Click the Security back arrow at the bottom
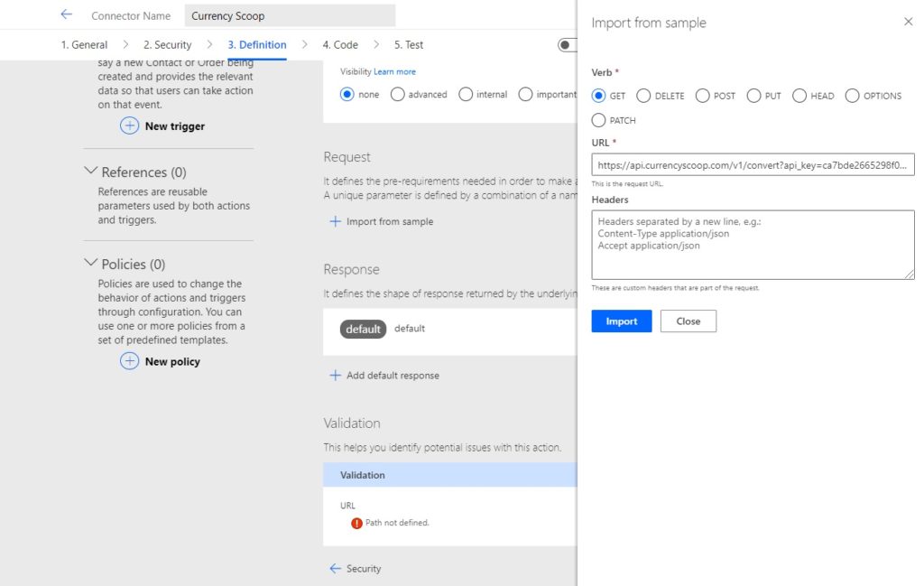The image size is (924, 586). [336, 568]
